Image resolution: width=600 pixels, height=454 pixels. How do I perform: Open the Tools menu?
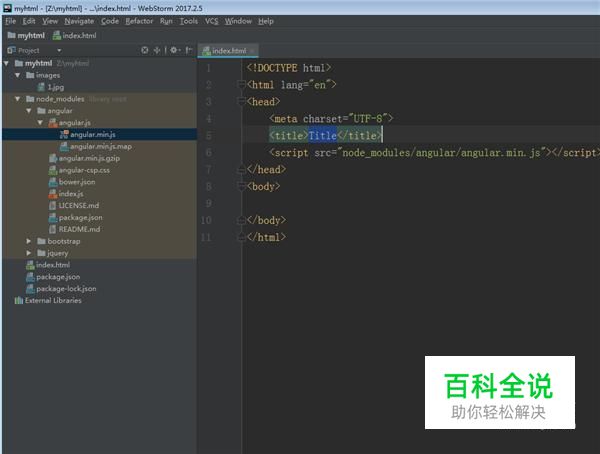click(189, 21)
